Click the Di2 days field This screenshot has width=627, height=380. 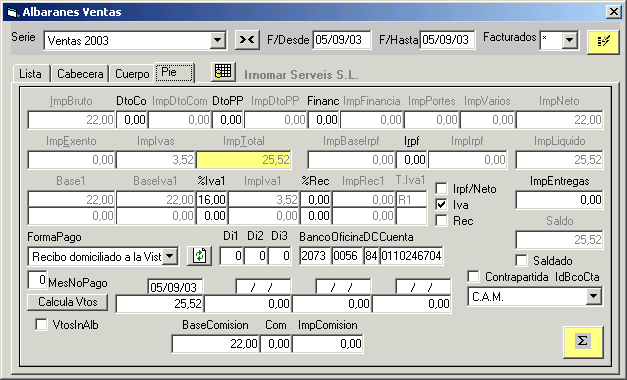pyautogui.click(x=256, y=256)
